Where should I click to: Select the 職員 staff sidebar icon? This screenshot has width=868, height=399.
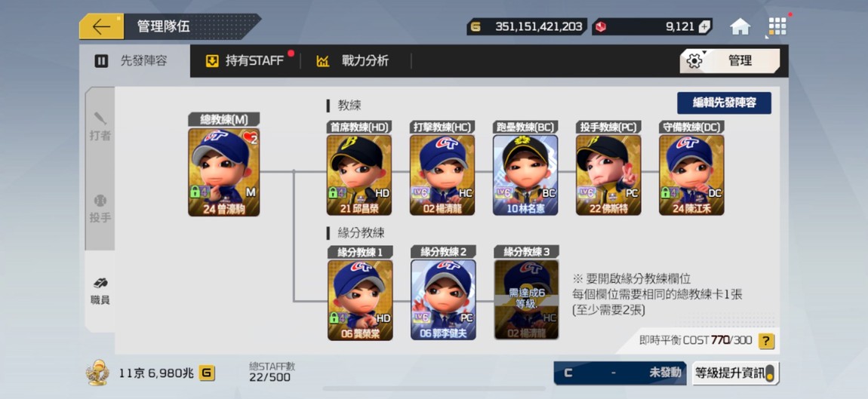click(100, 292)
